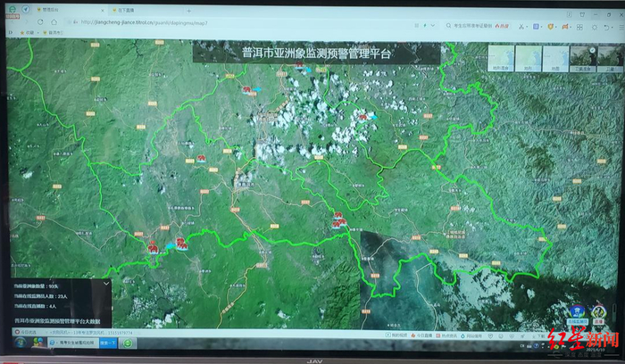Click the red hot-search label

502,26
